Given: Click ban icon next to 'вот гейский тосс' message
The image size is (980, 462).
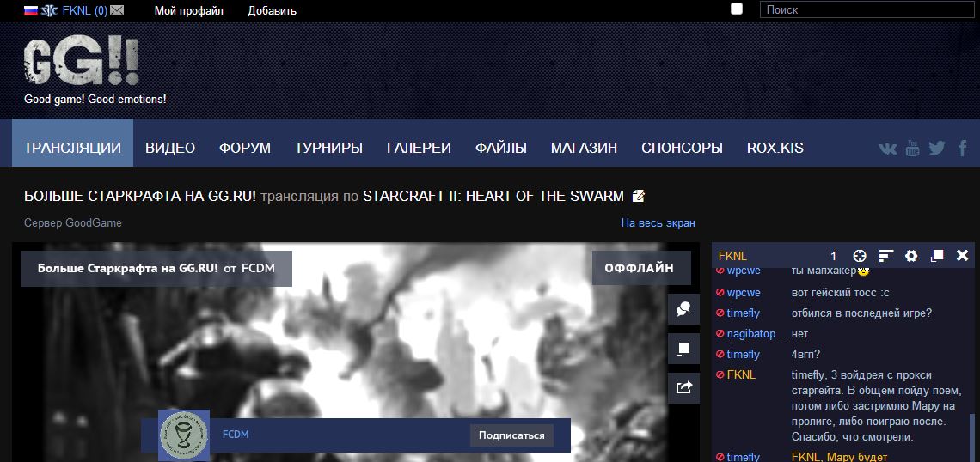Looking at the screenshot, I should click(x=720, y=292).
